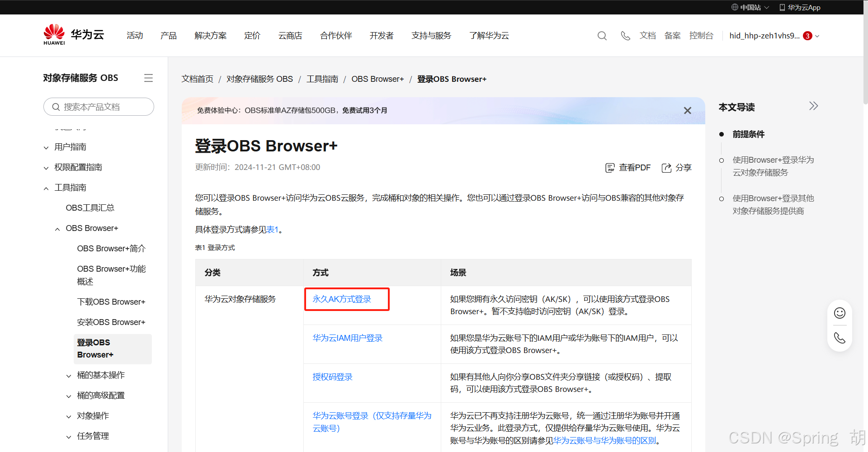This screenshot has height=452, width=868.
Task: Click the 备案 header link
Action: click(x=672, y=36)
